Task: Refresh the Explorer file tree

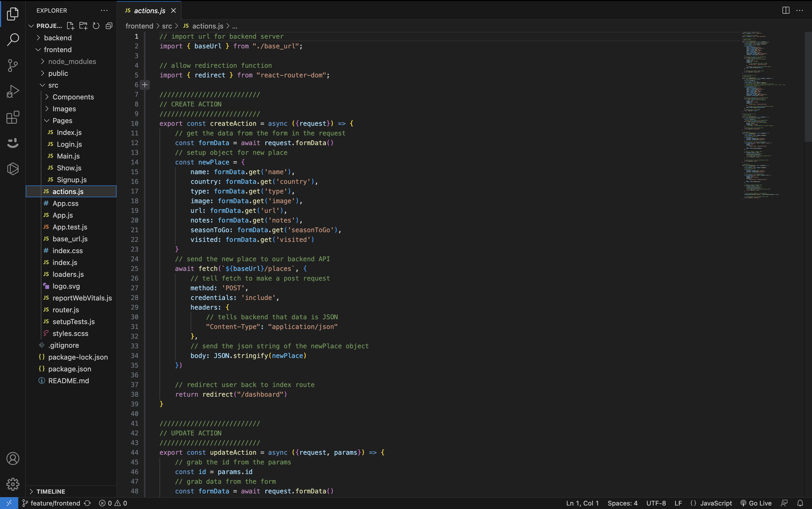Action: pos(96,26)
